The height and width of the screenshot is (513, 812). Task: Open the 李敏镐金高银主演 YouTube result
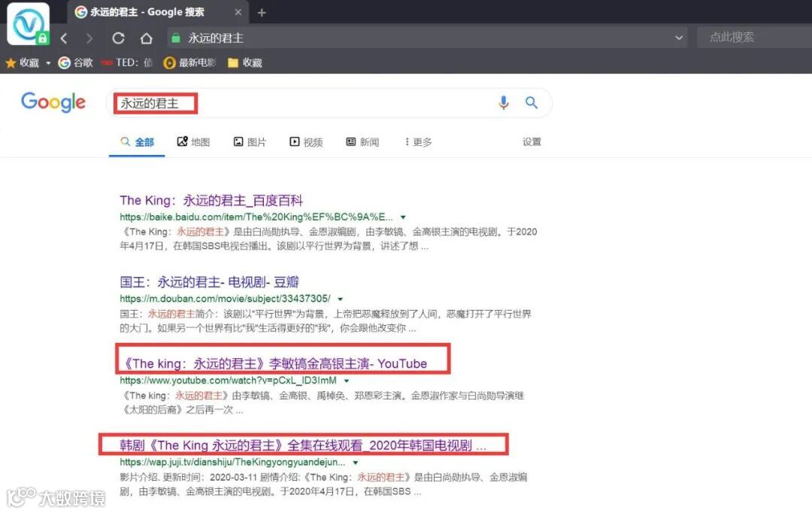275,364
